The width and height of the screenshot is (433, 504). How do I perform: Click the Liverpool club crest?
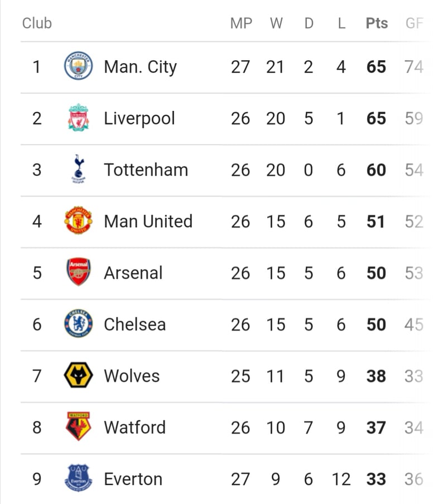(79, 117)
